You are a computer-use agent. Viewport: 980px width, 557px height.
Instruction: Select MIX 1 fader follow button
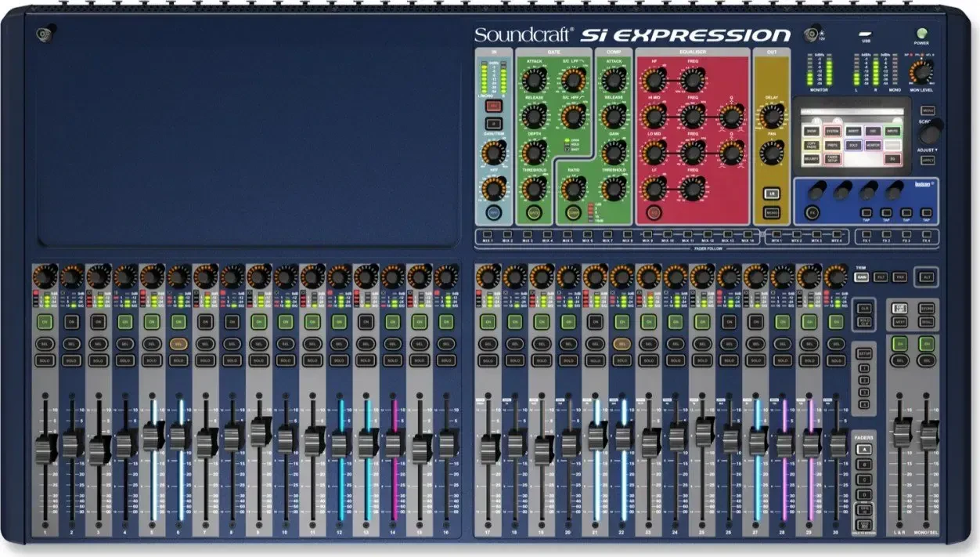(x=486, y=235)
